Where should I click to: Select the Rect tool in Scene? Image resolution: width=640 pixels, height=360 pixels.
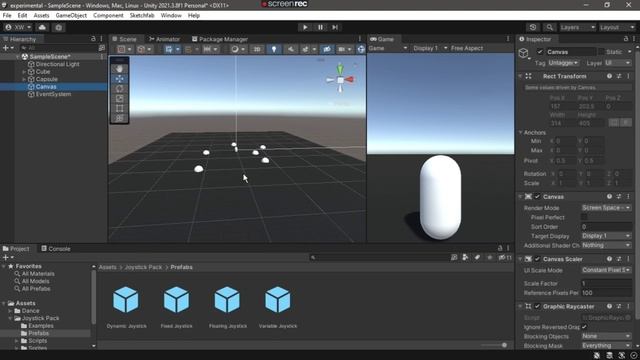[x=119, y=108]
